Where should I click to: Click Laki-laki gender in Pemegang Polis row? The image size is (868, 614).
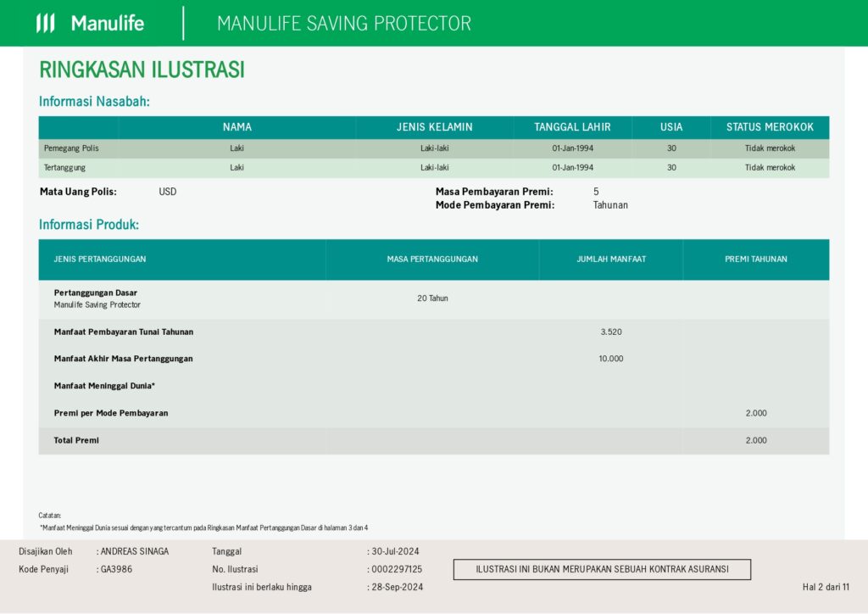point(435,148)
